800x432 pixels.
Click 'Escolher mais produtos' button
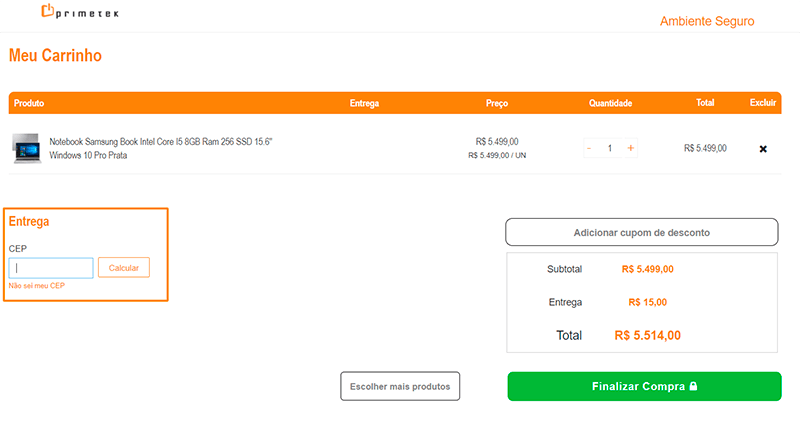tap(400, 386)
